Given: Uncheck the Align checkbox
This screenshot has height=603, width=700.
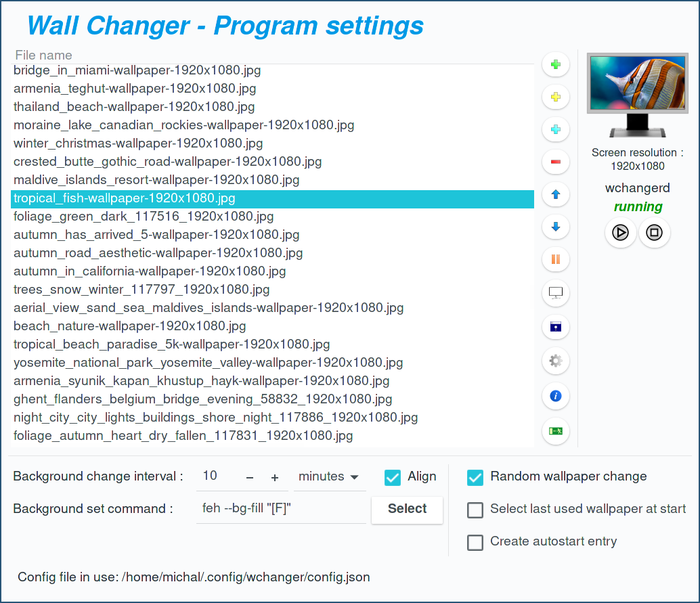Looking at the screenshot, I should click(x=393, y=477).
